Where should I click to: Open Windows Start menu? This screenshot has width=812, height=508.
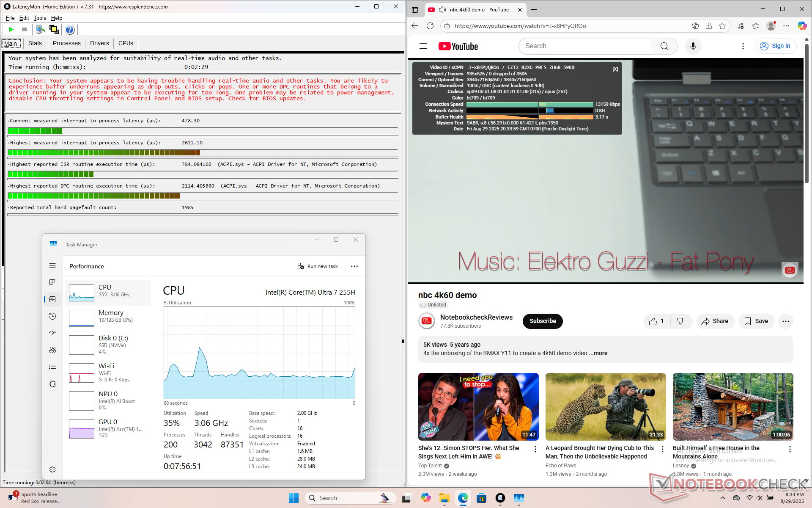(x=294, y=498)
